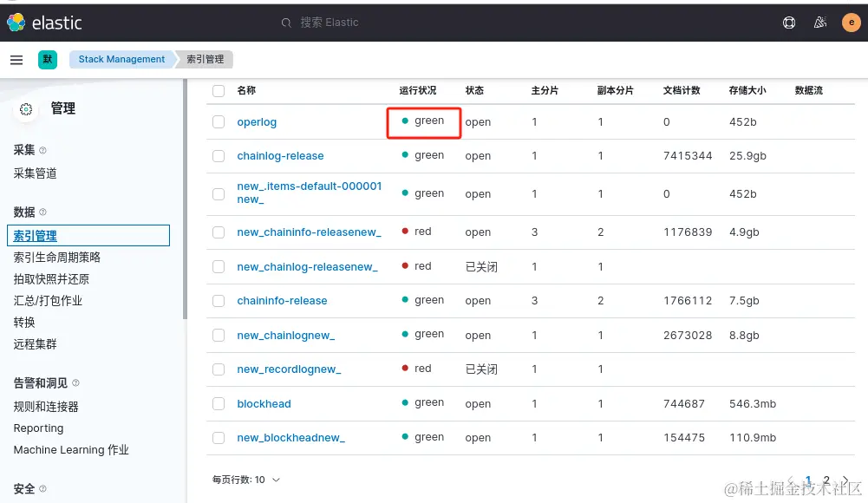Screen dimensions: 868x503
Task: Open 远程集群 in the sidebar
Action: tap(35, 344)
